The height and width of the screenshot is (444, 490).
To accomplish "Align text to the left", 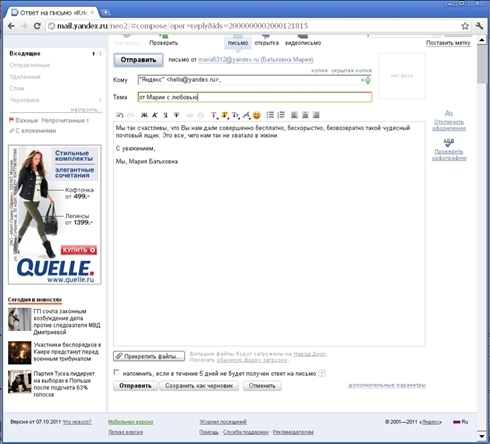I will (x=294, y=115).
